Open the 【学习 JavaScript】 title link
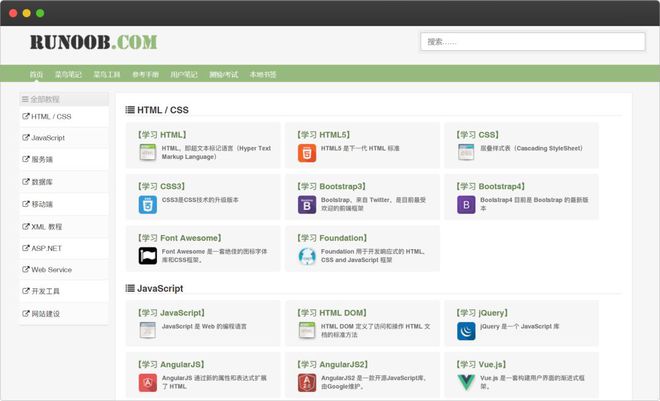 [x=171, y=313]
